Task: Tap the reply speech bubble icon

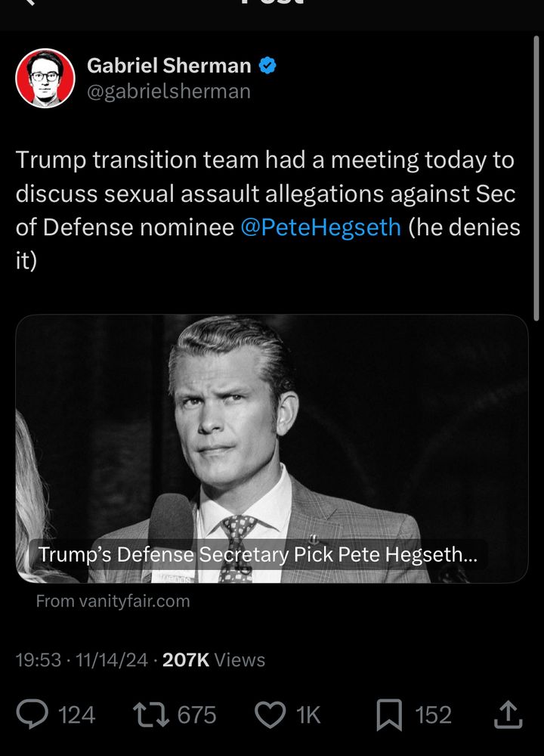Action: click(x=32, y=714)
